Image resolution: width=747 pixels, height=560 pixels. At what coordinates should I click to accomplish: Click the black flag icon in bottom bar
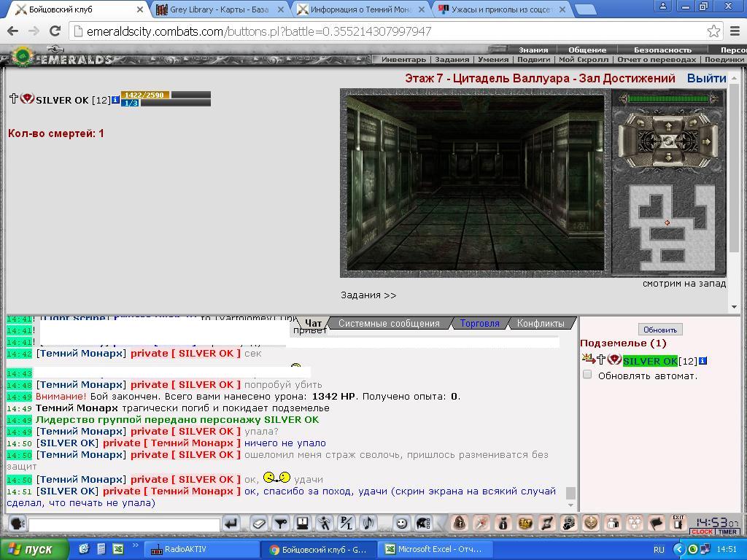(x=657, y=524)
